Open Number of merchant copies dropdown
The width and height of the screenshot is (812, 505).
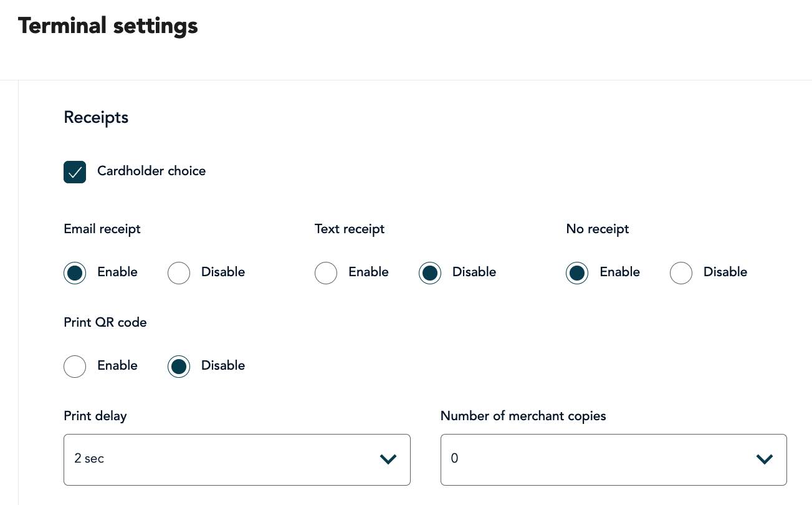(613, 459)
